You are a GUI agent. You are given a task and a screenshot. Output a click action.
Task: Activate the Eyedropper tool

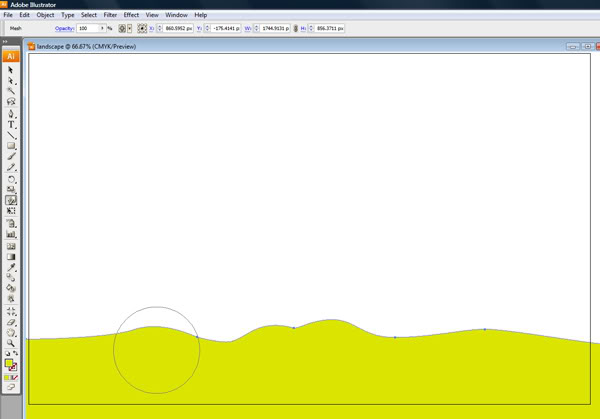[11, 267]
